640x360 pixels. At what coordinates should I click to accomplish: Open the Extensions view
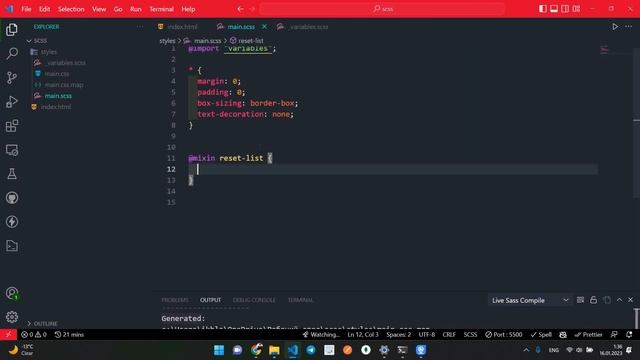12,126
